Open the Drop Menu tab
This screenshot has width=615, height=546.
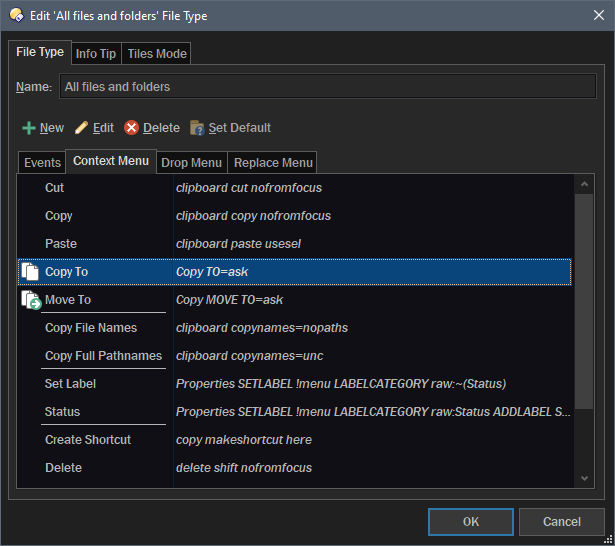point(191,162)
